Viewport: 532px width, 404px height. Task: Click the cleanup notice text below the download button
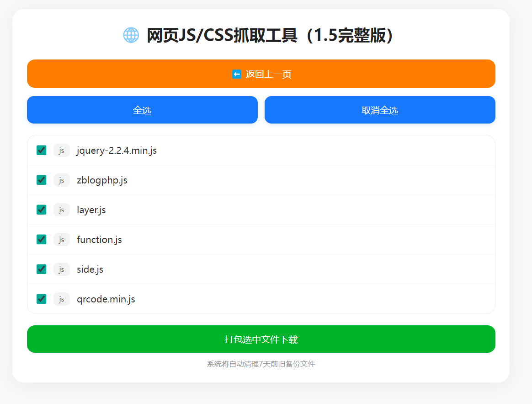pyautogui.click(x=261, y=364)
